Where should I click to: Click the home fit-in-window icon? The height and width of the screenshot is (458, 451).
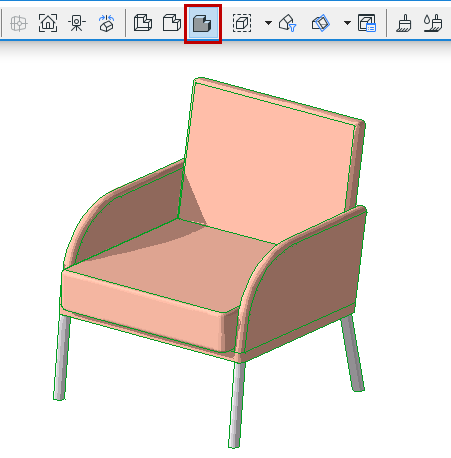(48, 23)
